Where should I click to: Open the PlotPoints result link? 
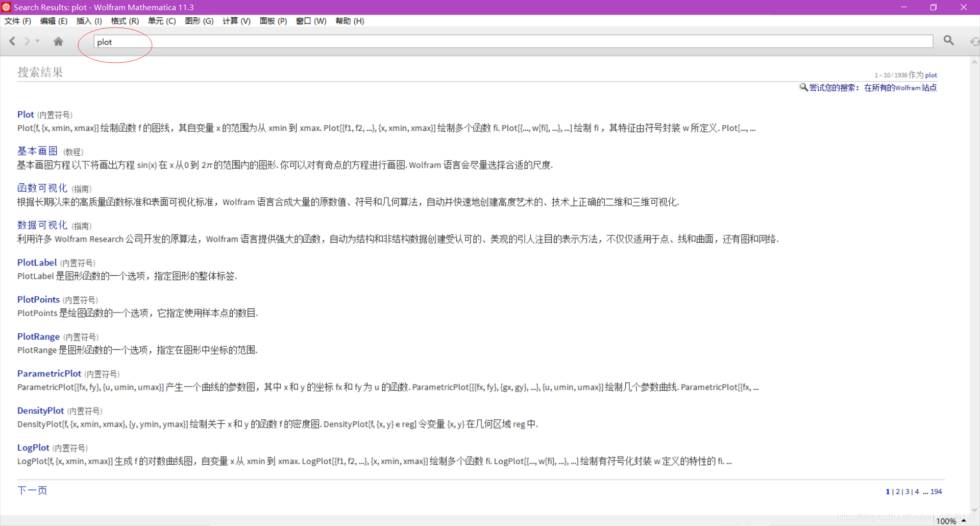click(38, 299)
